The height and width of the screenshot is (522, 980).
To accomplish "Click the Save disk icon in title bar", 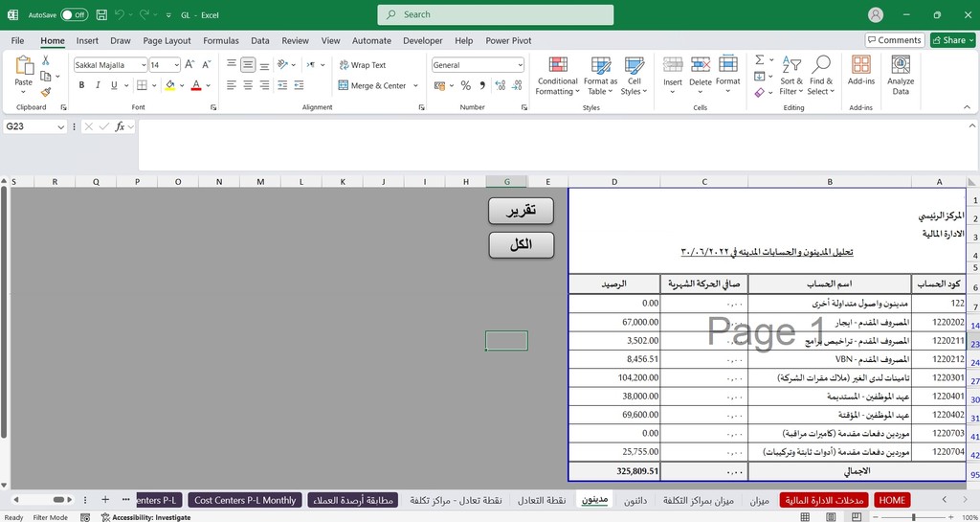I will pyautogui.click(x=101, y=14).
